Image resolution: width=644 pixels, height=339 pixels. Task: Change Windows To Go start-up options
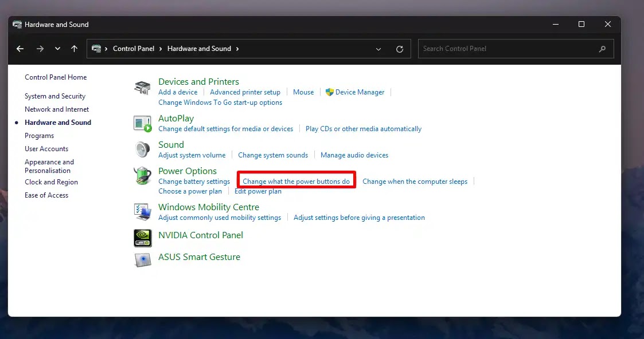click(220, 103)
